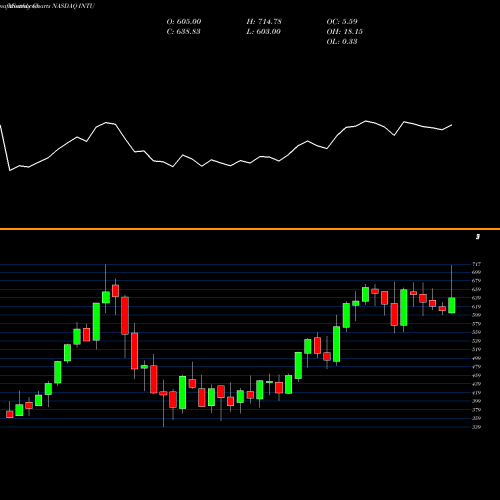Click the 579 price axis label

(476, 324)
